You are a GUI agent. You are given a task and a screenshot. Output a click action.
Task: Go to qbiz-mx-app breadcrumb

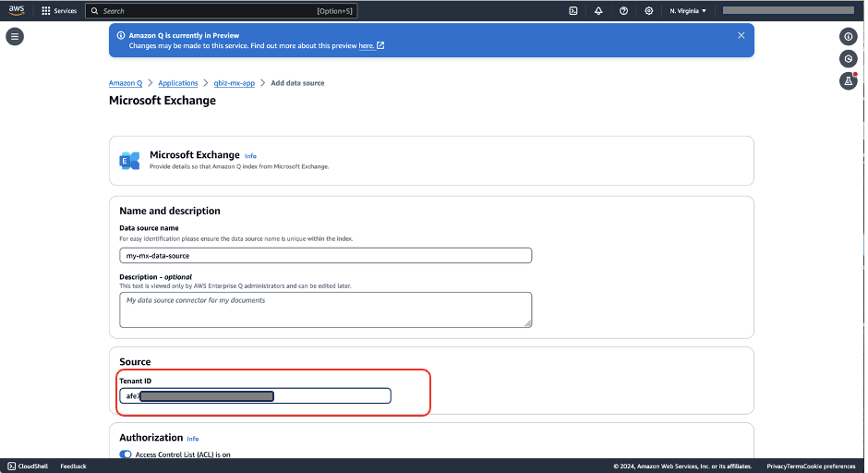tap(235, 83)
